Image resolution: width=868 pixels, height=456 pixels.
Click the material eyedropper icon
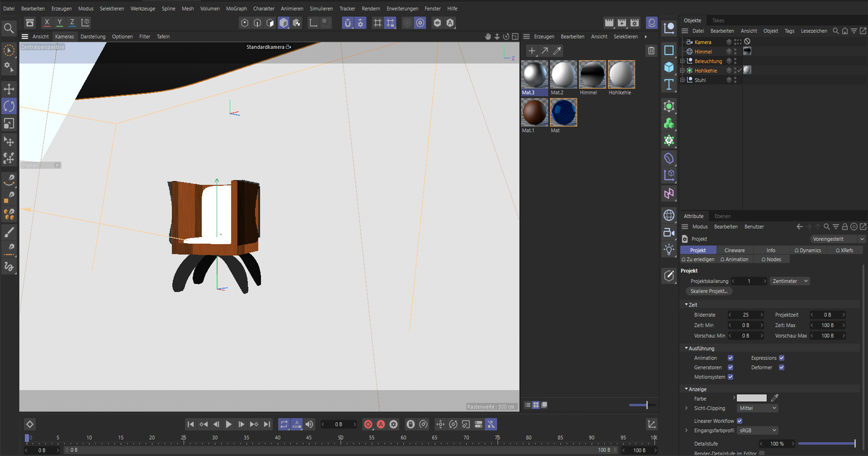point(557,51)
